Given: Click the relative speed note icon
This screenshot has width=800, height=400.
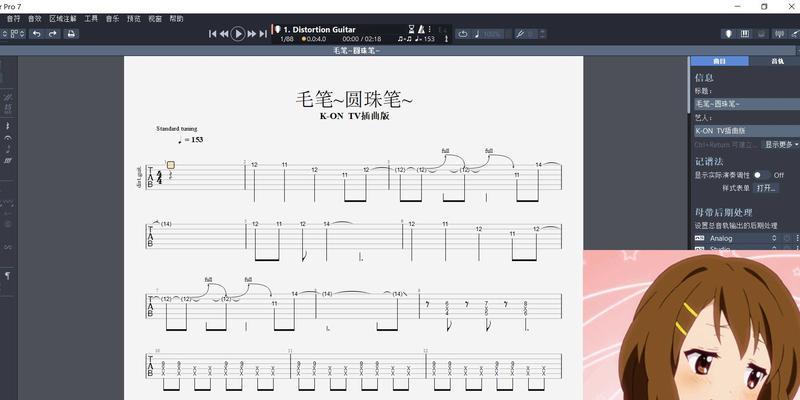Looking at the screenshot, I should click(x=478, y=34).
